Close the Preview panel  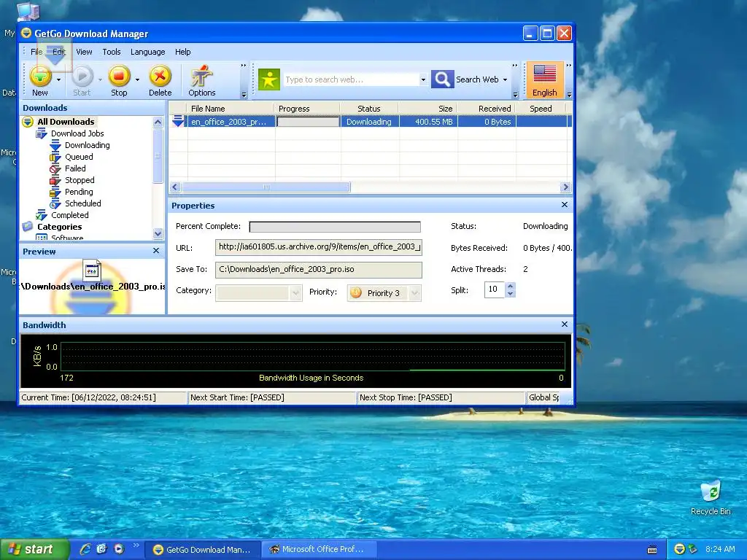(x=156, y=251)
